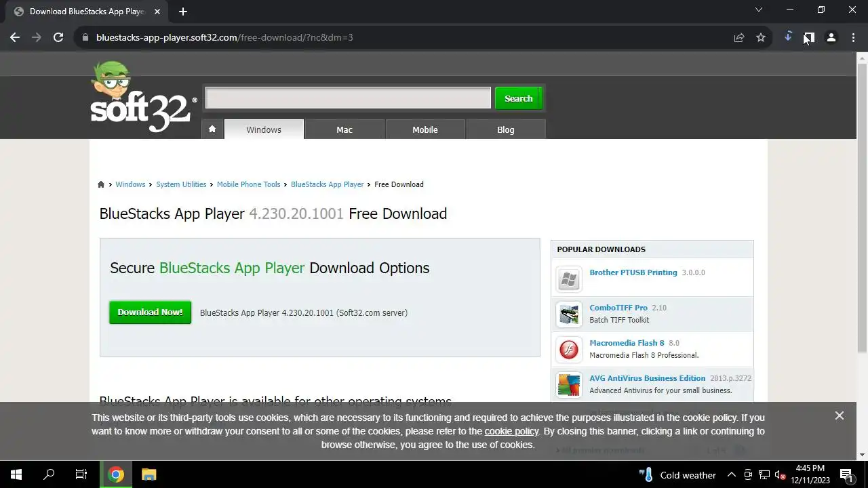Open the Blog tab
Image resolution: width=868 pixels, height=488 pixels.
(506, 129)
